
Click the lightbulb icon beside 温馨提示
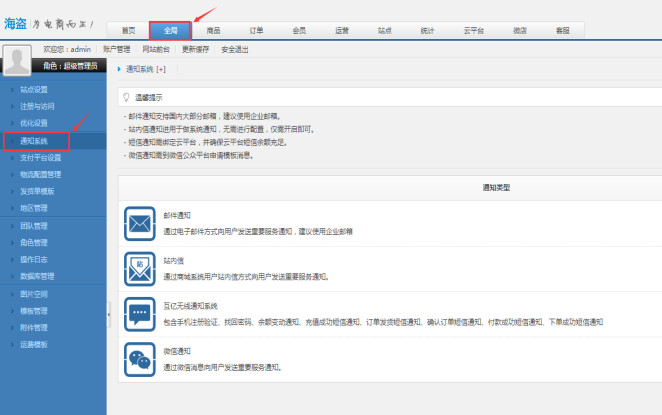click(125, 98)
